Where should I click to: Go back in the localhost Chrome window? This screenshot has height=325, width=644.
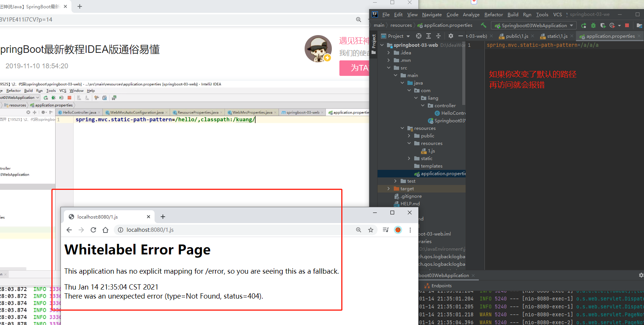[69, 230]
